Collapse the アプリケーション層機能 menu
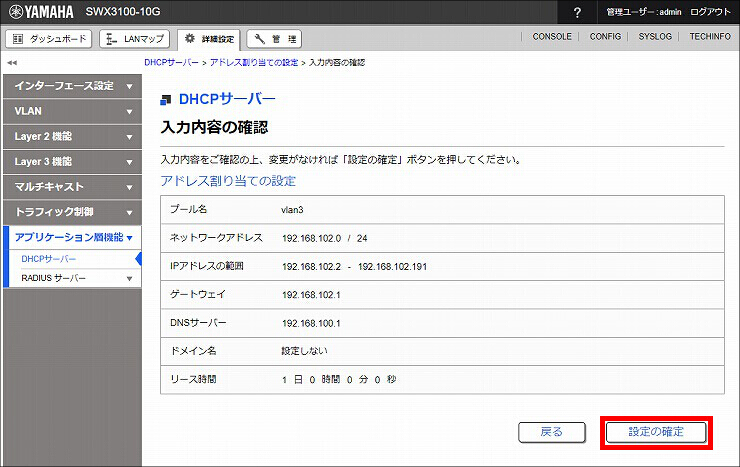This screenshot has height=467, width=740. point(72,237)
